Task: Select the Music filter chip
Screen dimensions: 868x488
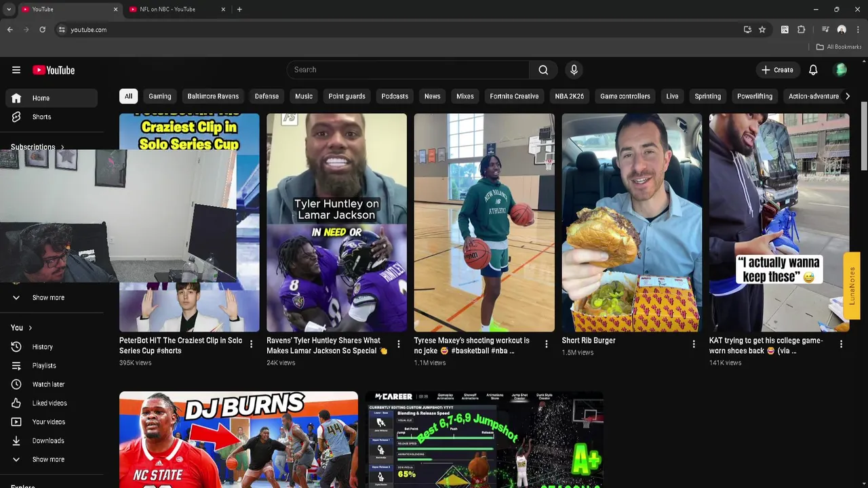Action: pyautogui.click(x=304, y=96)
